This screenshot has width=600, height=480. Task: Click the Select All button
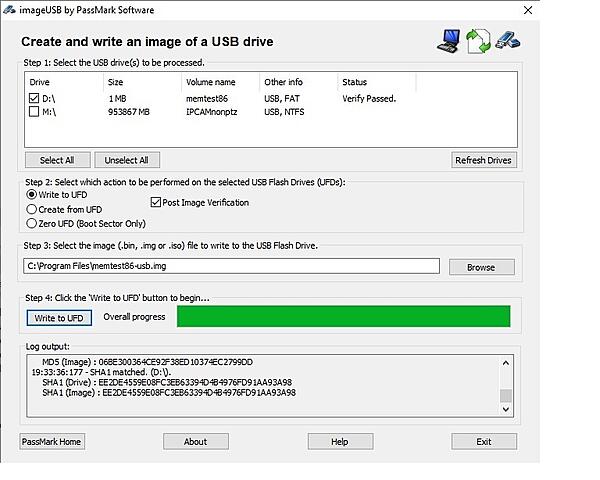[58, 160]
